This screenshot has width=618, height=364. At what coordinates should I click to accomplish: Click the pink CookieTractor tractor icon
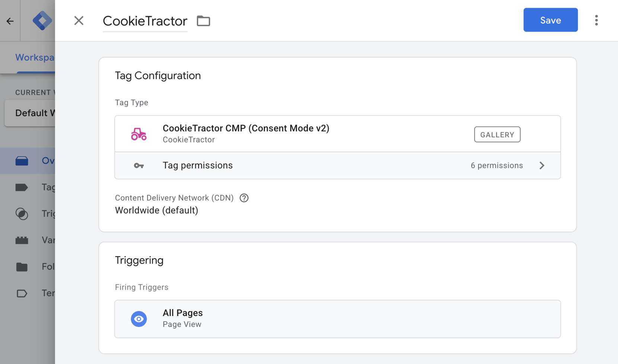point(138,134)
